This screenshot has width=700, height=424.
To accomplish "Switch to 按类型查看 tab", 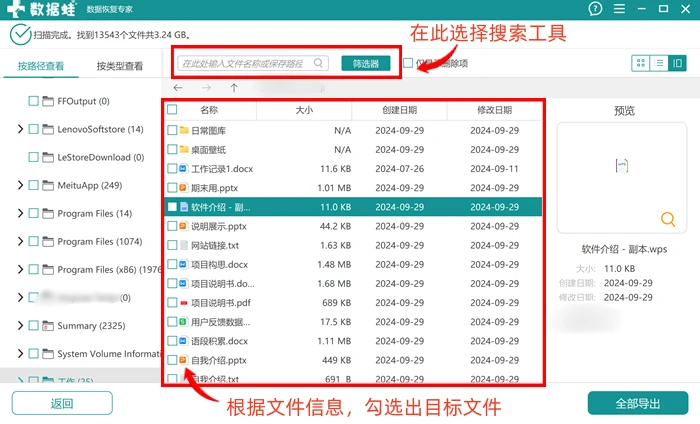I will (120, 66).
